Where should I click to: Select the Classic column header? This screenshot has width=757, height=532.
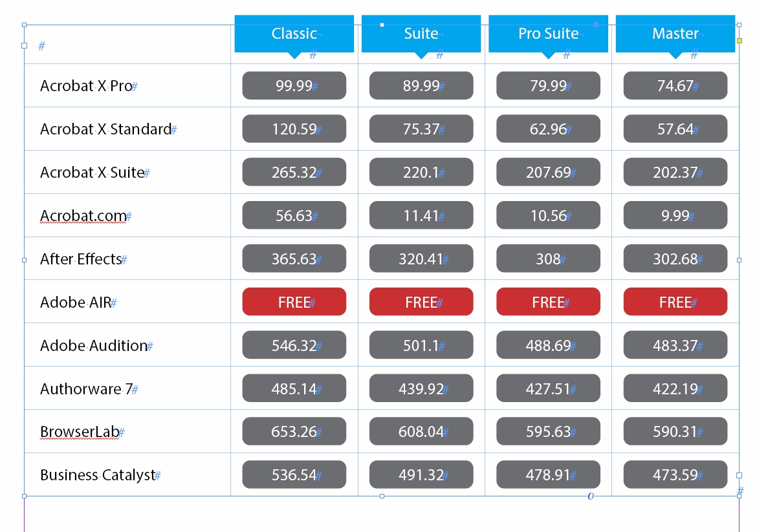pyautogui.click(x=294, y=34)
